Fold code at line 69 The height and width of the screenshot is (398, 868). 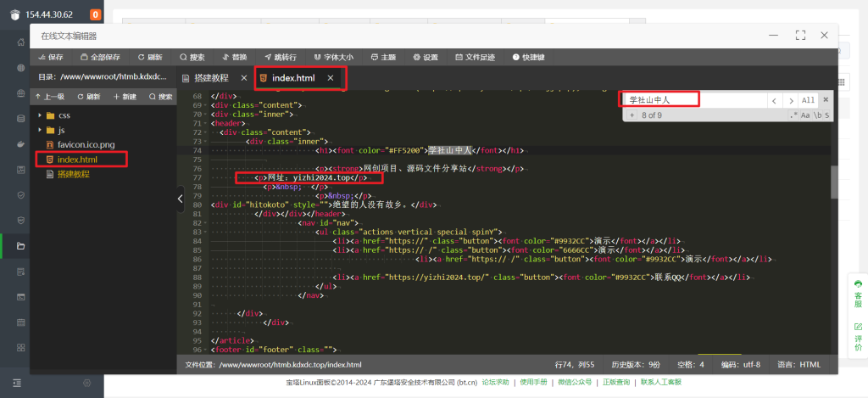[205, 105]
